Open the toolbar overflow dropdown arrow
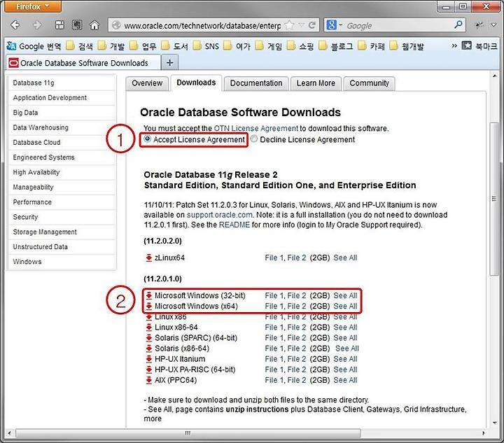 pyautogui.click(x=494, y=24)
